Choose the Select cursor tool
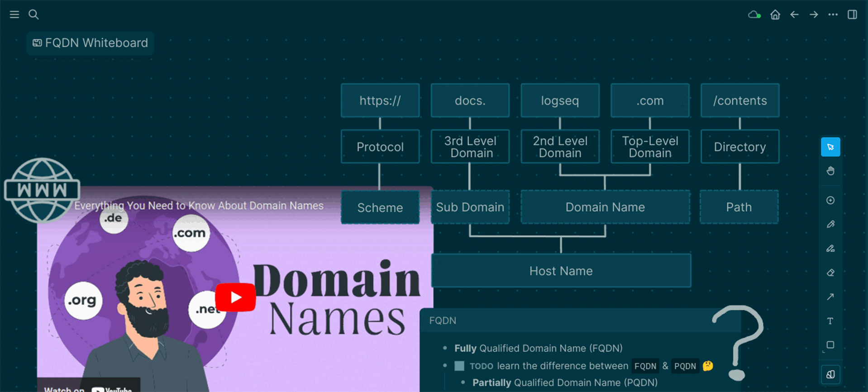Screen dimensions: 868x392 [x=830, y=147]
